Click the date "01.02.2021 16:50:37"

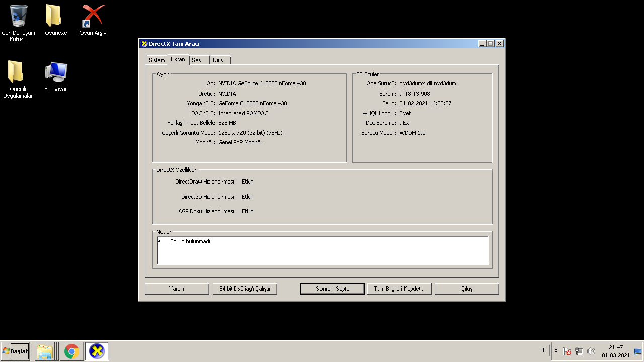point(426,103)
